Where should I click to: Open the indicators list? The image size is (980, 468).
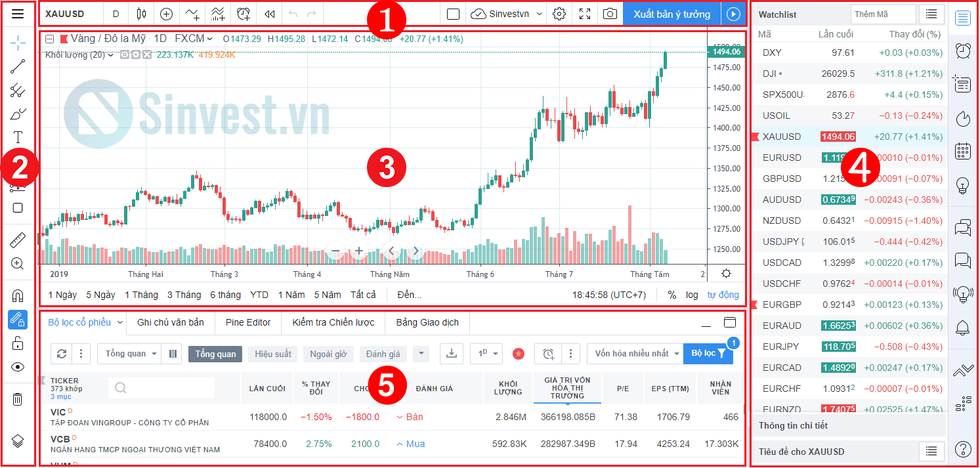pos(192,13)
